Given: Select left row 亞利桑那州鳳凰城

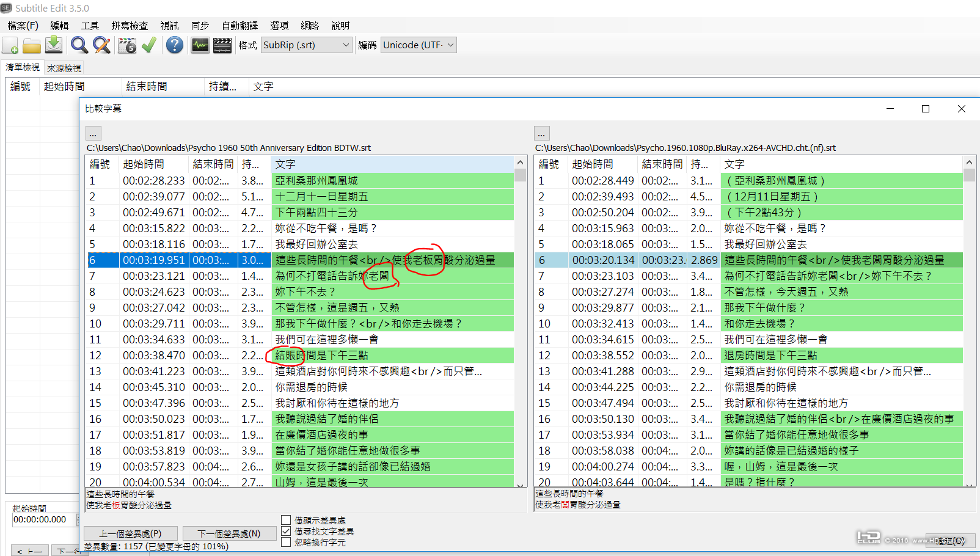Looking at the screenshot, I should click(x=301, y=181).
